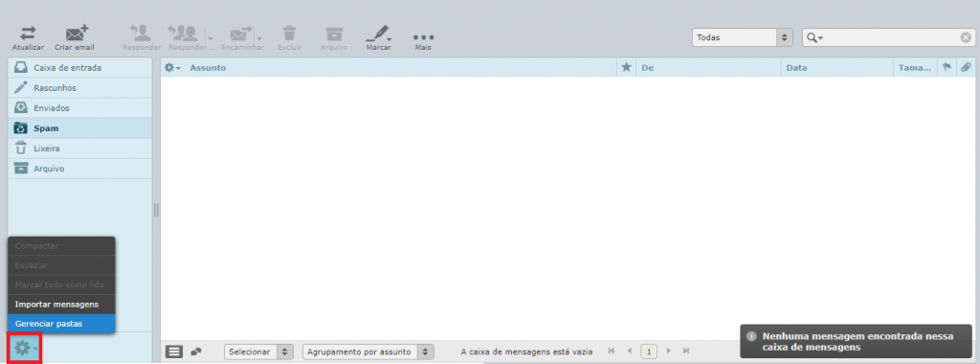The width and height of the screenshot is (980, 364).
Task: Select the Spam folder
Action: point(80,128)
